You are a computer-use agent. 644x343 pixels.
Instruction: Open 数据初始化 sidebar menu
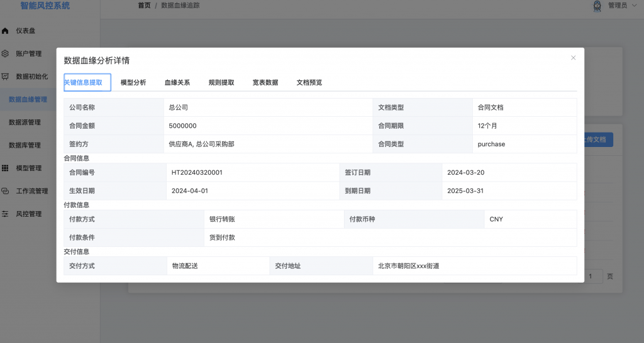32,77
